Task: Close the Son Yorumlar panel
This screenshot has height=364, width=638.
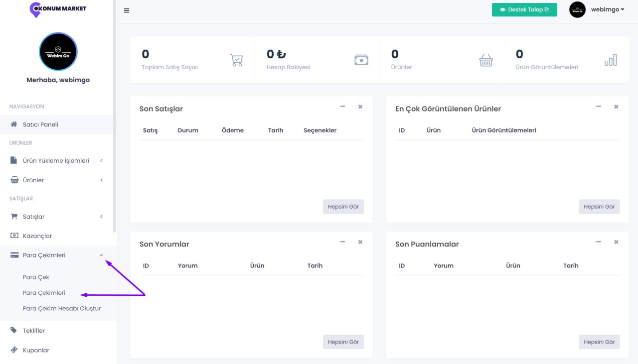Action: click(360, 242)
